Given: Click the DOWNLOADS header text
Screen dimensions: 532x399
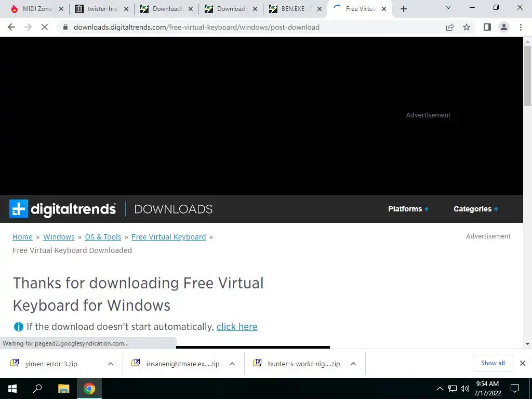Looking at the screenshot, I should (x=174, y=209).
